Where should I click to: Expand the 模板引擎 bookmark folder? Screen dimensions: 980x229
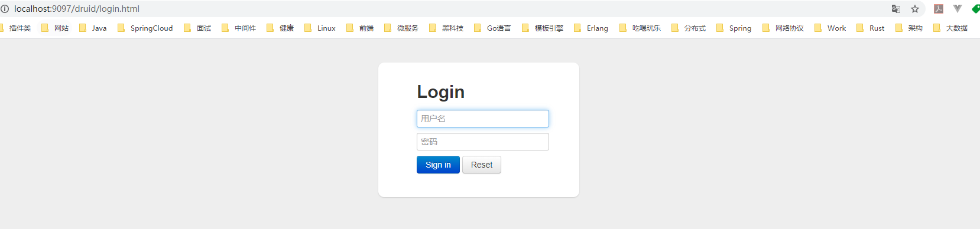tap(543, 28)
